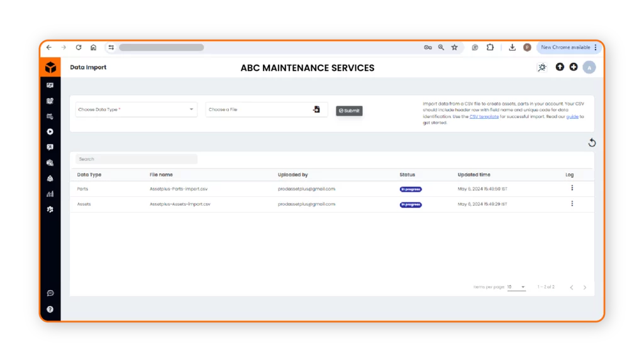Screen dimensions: 644x362
Task: Open the guide link
Action: [x=572, y=116]
